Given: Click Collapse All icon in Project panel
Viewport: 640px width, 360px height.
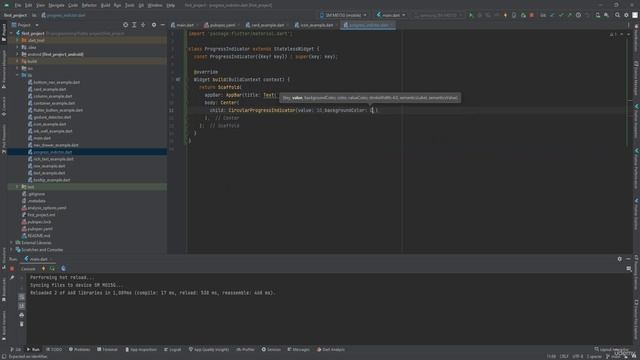Looking at the screenshot, I should [x=143, y=25].
